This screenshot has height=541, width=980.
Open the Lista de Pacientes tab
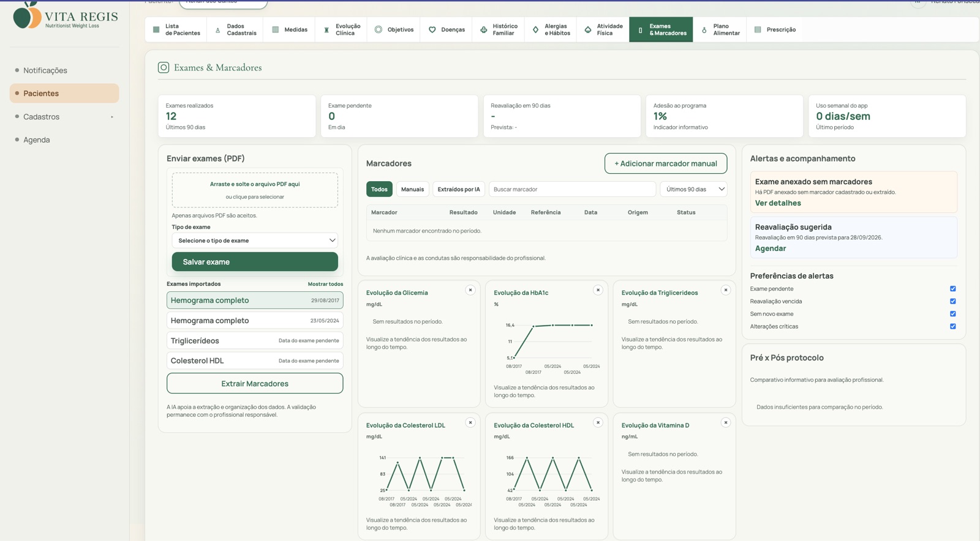point(178,29)
